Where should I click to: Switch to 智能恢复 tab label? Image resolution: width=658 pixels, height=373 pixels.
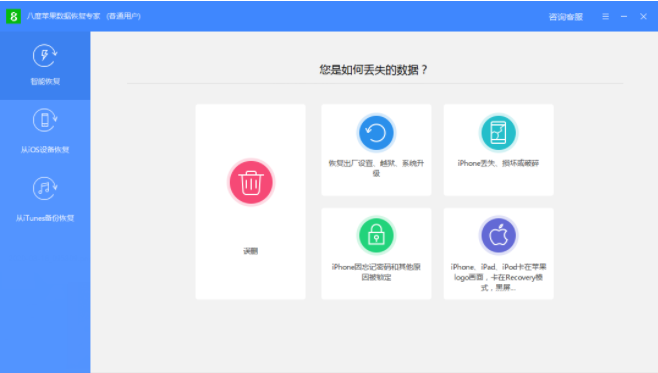click(x=45, y=81)
